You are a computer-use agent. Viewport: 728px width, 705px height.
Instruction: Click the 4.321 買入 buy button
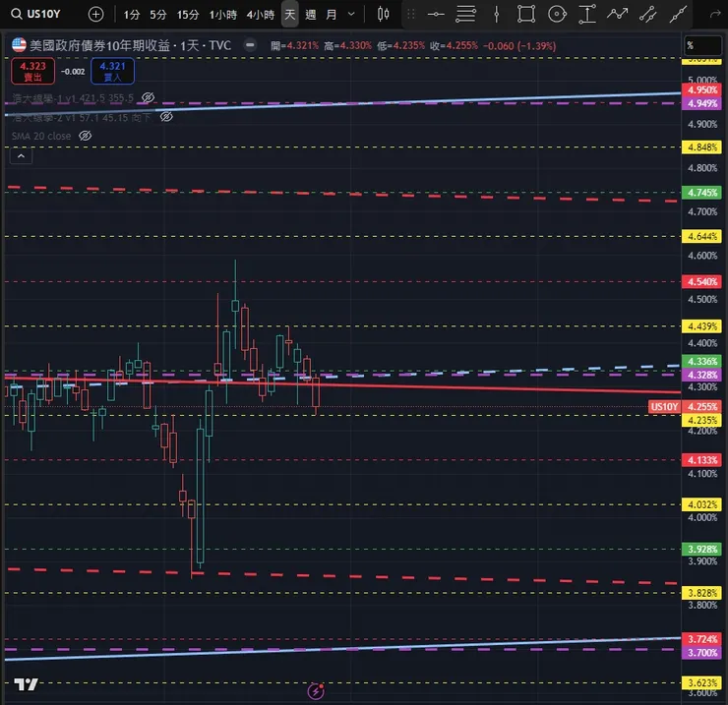click(x=113, y=71)
